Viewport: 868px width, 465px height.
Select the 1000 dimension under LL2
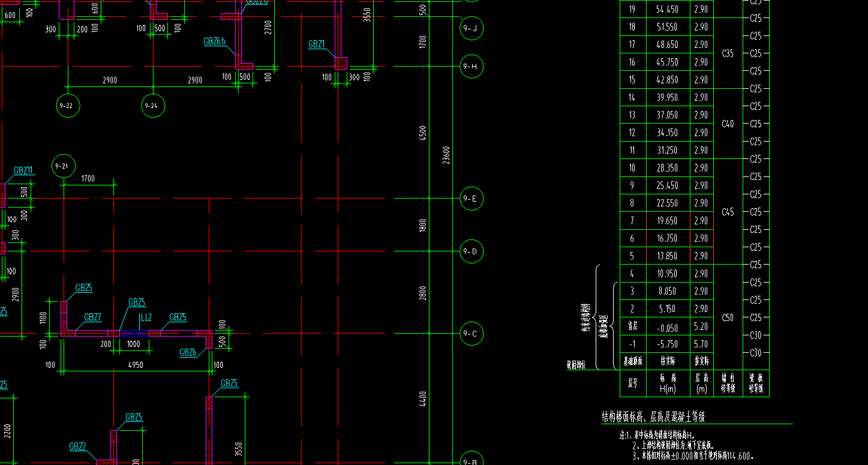tap(133, 344)
